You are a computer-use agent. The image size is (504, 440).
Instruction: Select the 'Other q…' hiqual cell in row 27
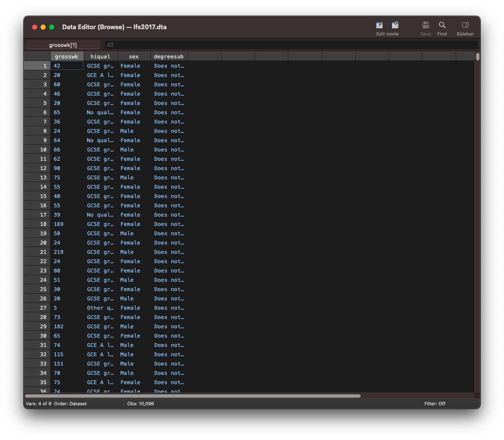[100, 308]
